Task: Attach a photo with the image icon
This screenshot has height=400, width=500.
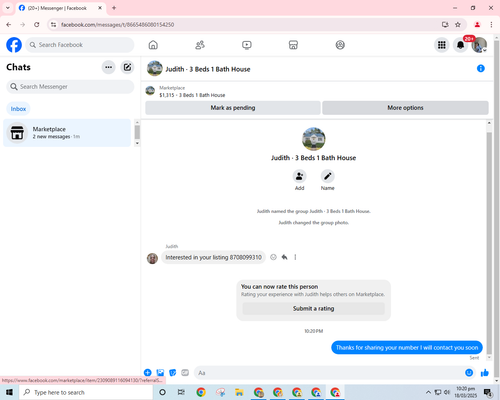Action: [160, 373]
